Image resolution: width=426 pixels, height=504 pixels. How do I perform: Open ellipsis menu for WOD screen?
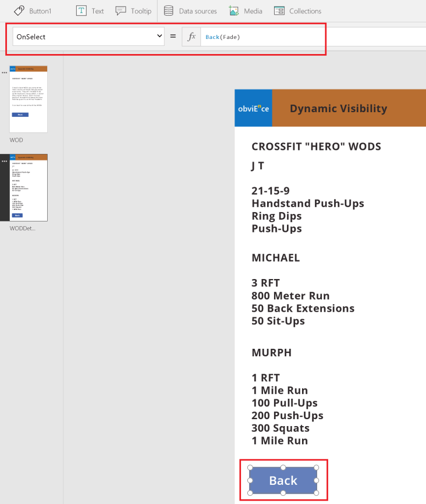(5, 73)
